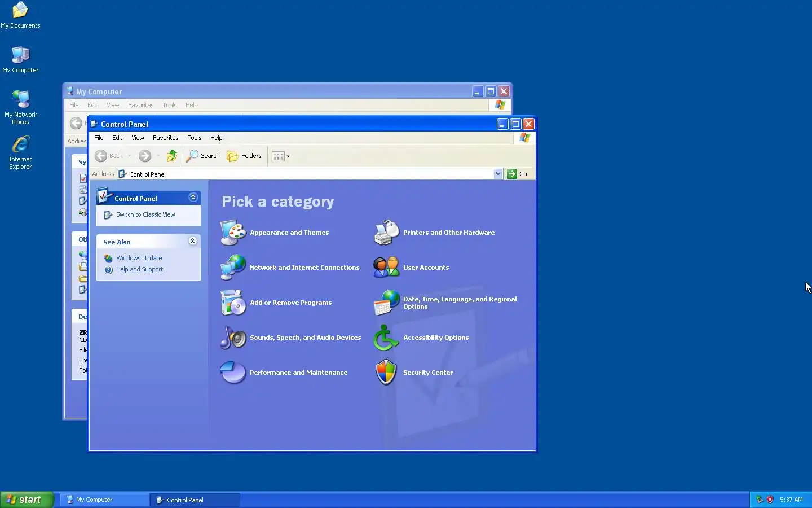Click the Back toolbar button
Screen dimensions: 812x508
tap(109, 156)
